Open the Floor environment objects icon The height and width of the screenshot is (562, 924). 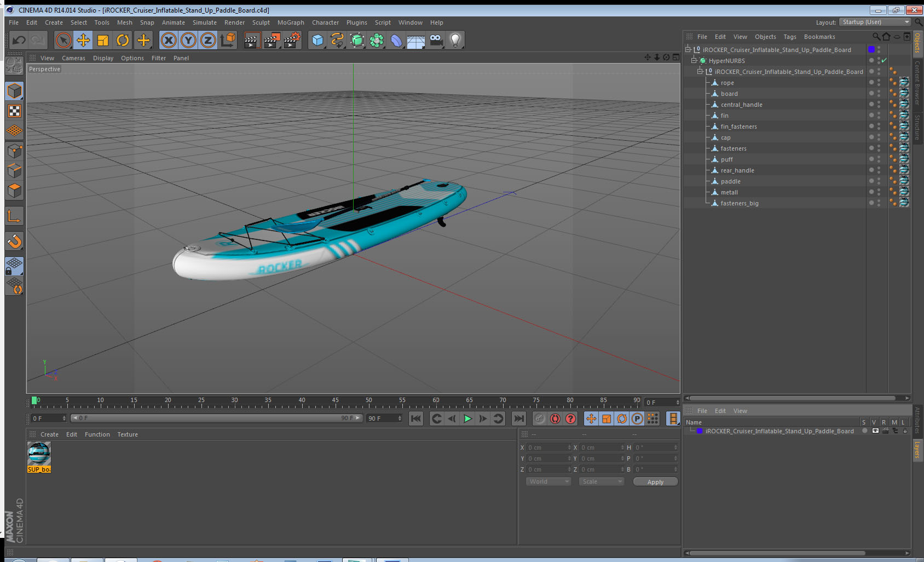pyautogui.click(x=416, y=40)
